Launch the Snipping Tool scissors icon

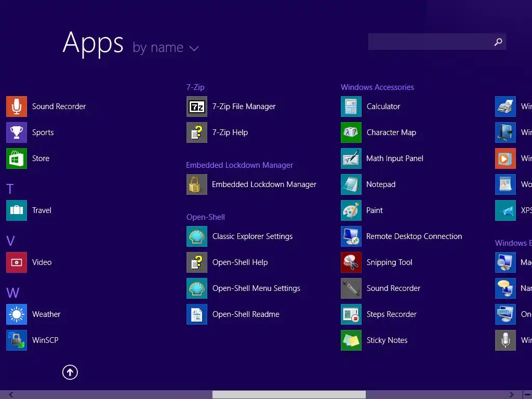tap(351, 262)
